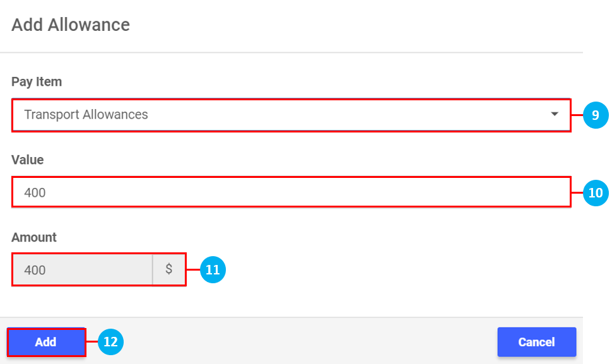The width and height of the screenshot is (612, 364).
Task: Select the Transport Allowances text in Pay Item
Action: click(x=86, y=115)
